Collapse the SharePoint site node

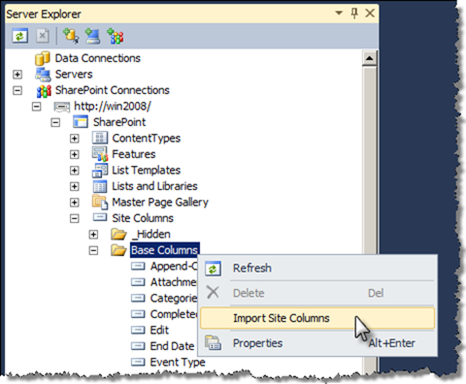(55, 122)
